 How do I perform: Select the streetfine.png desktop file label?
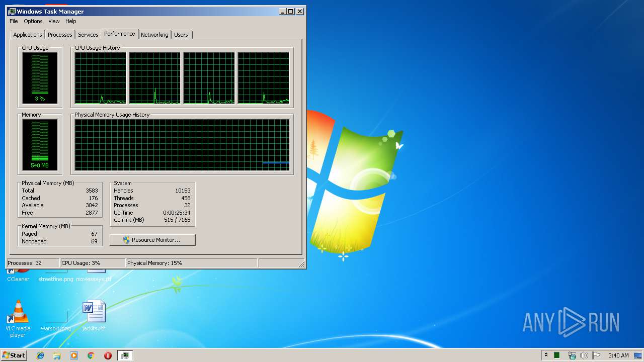[x=56, y=279]
